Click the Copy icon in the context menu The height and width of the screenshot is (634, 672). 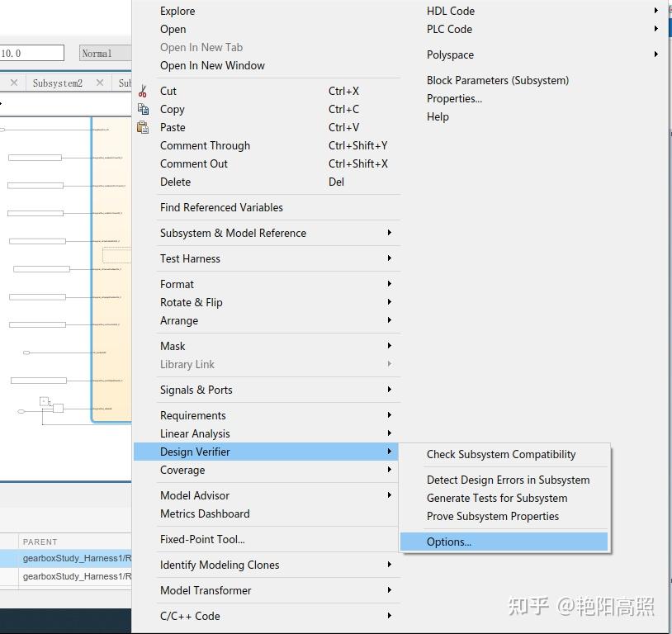[x=143, y=109]
